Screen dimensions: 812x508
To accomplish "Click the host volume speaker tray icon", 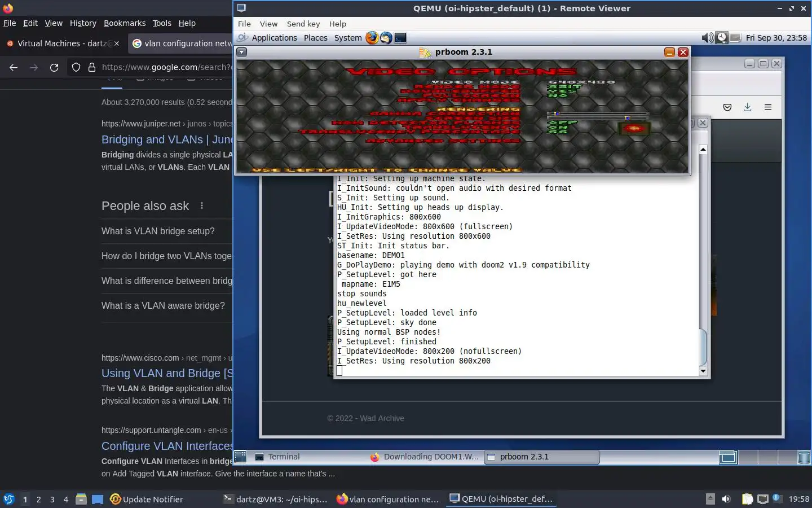I will pos(726,499).
